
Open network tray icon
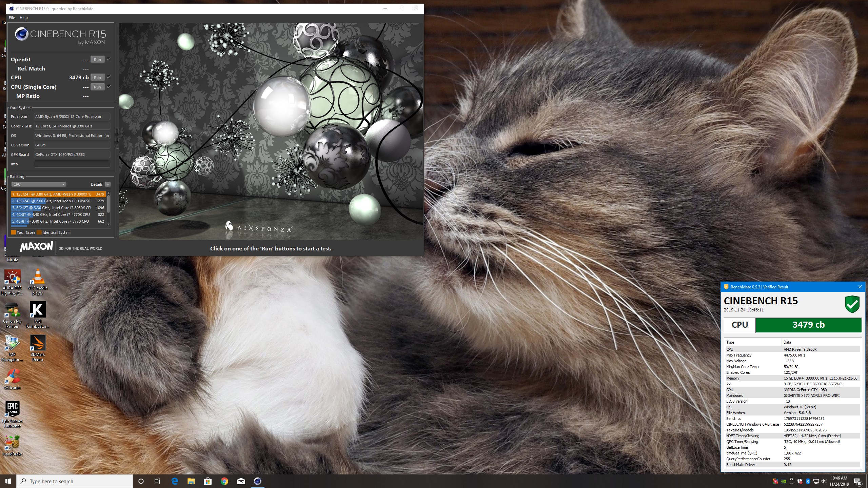[x=816, y=481]
